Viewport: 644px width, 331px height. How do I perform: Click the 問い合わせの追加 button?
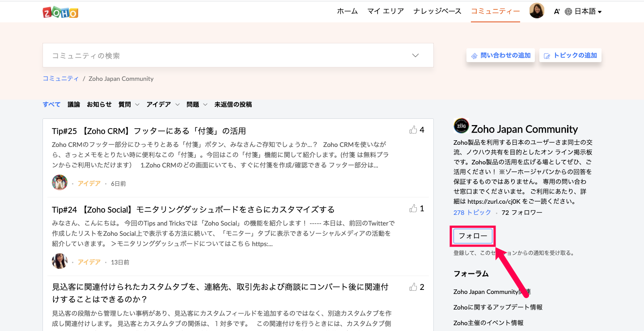click(x=500, y=55)
